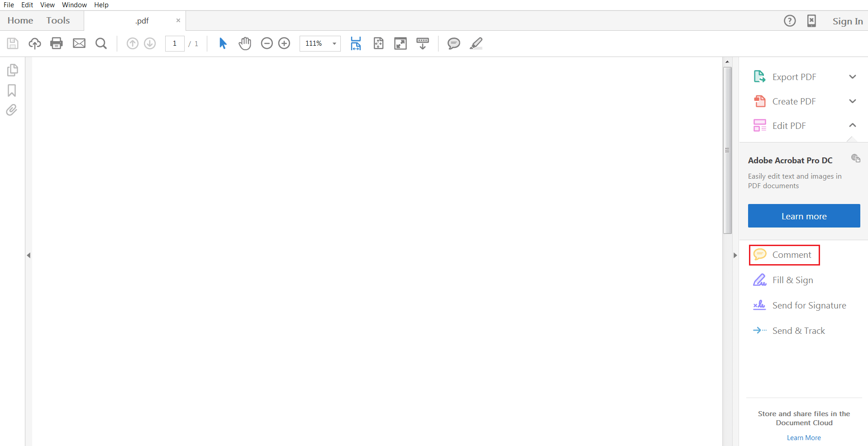This screenshot has width=868, height=446.
Task: Switch to the Tools tab
Action: tap(58, 20)
